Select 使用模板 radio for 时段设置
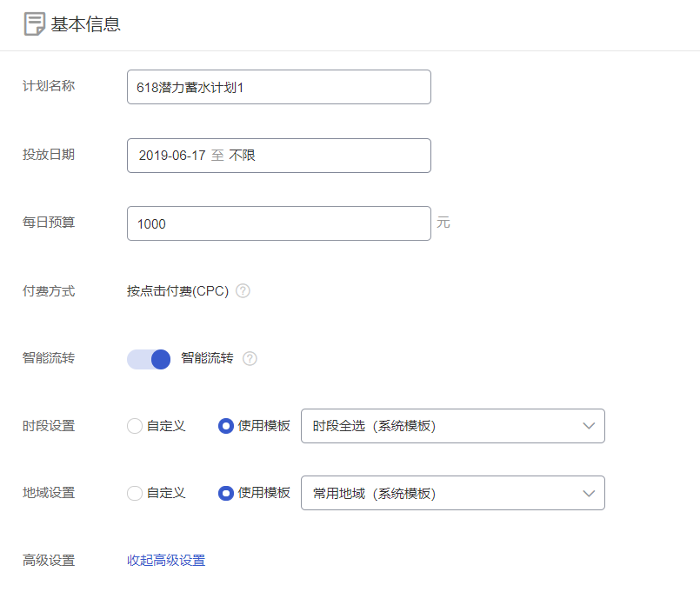Image resolution: width=700 pixels, height=592 pixels. tap(226, 426)
